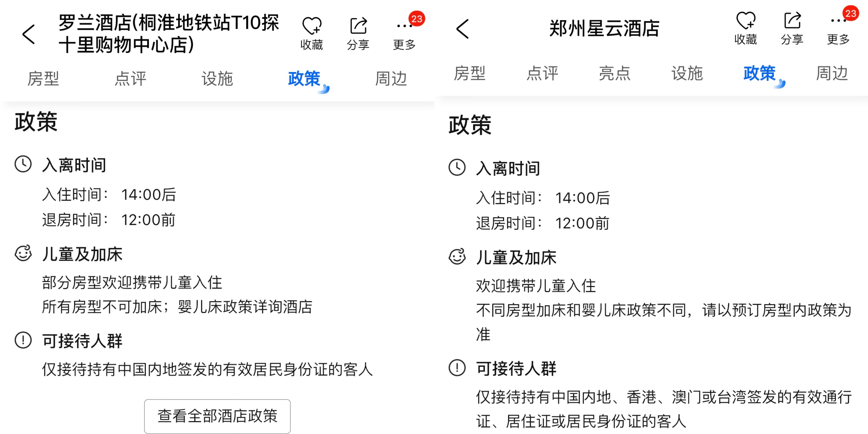The width and height of the screenshot is (868, 434).
Task: Switch to 设施 tab on 罗兰酒店 page
Action: [217, 78]
